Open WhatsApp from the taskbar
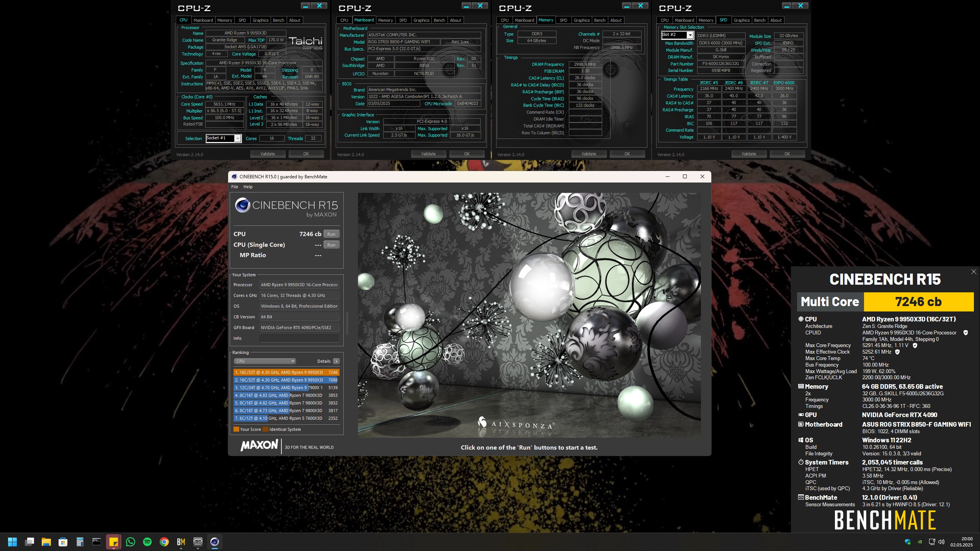 click(131, 542)
